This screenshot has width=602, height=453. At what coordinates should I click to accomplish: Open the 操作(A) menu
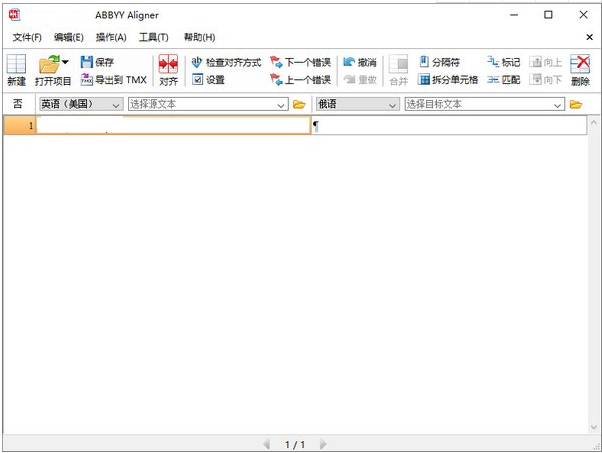pyautogui.click(x=111, y=37)
